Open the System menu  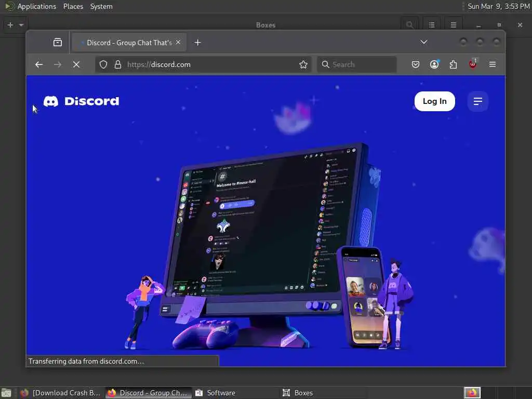[101, 6]
